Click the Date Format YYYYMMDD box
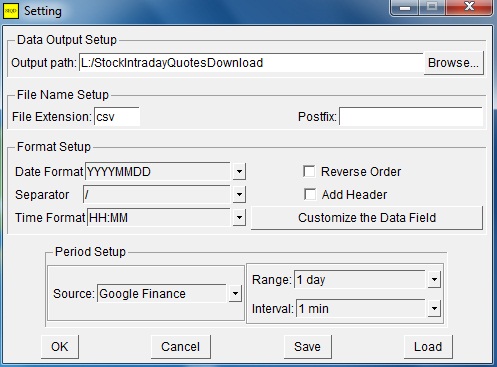Screen dimensions: 497x367 point(157,172)
